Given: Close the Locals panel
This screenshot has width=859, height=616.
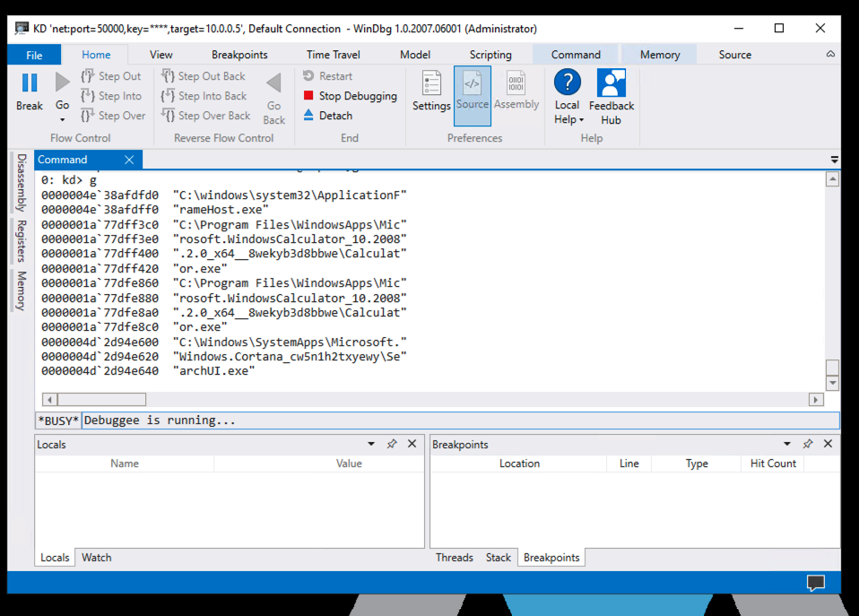Looking at the screenshot, I should [412, 444].
